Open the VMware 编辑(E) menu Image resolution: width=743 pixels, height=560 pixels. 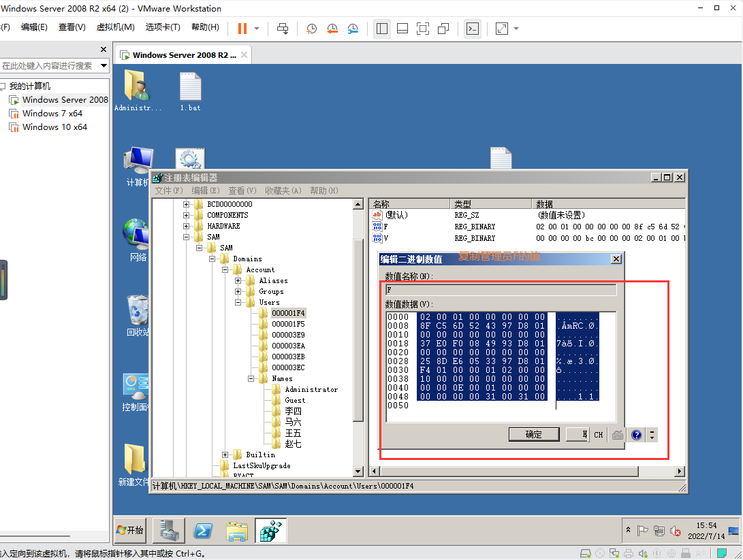point(34,27)
